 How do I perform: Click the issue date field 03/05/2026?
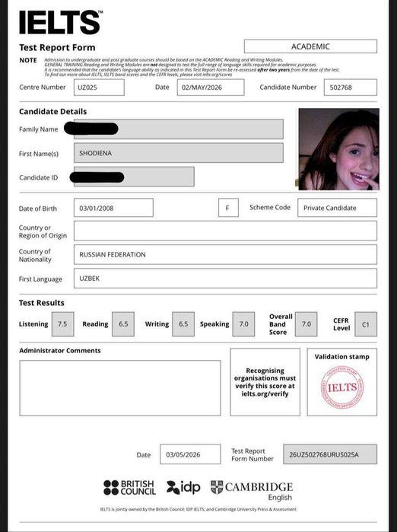pyautogui.click(x=190, y=454)
